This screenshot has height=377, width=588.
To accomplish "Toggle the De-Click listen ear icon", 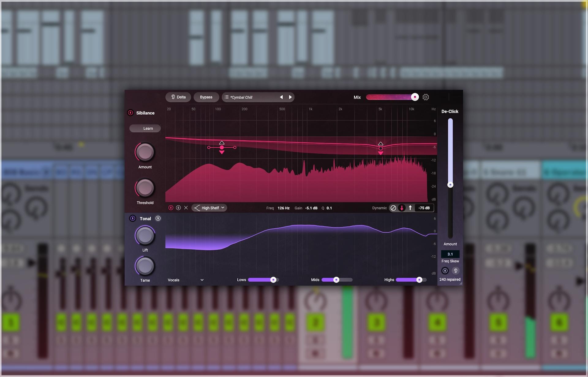I will pyautogui.click(x=456, y=271).
